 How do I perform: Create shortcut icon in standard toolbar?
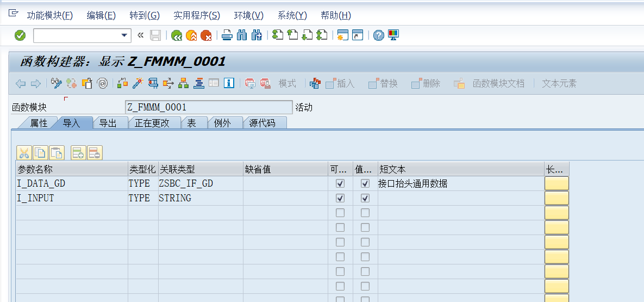coord(358,36)
